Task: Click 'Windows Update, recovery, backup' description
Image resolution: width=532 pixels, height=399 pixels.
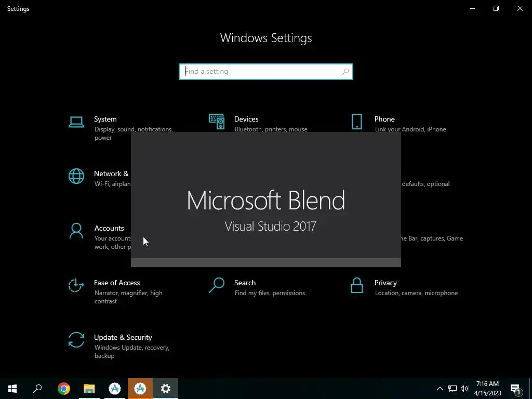Action: [131, 352]
